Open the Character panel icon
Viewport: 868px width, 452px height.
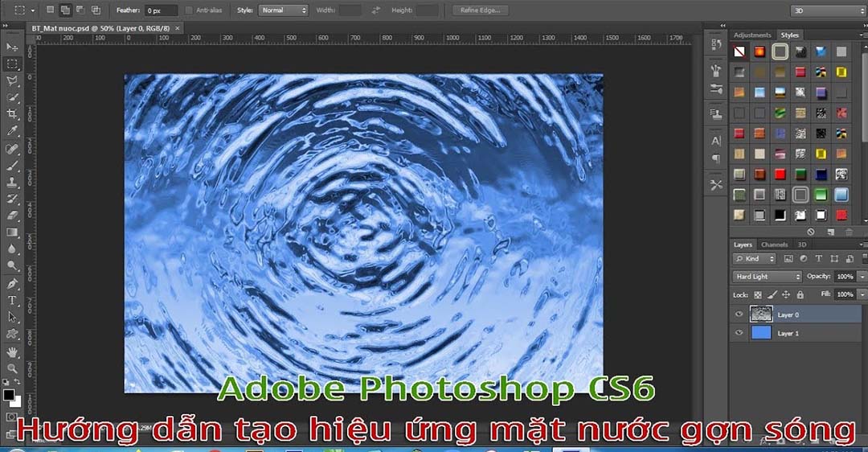[x=716, y=141]
